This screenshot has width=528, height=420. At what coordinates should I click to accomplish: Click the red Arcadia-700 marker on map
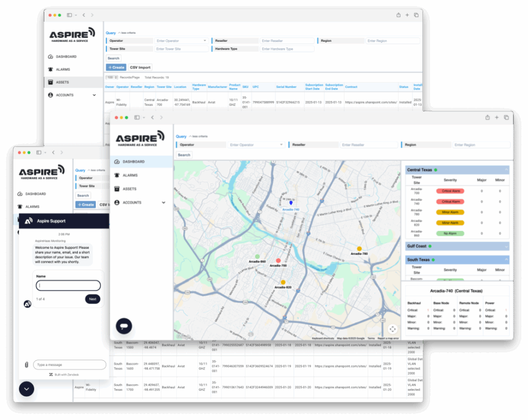point(278,261)
